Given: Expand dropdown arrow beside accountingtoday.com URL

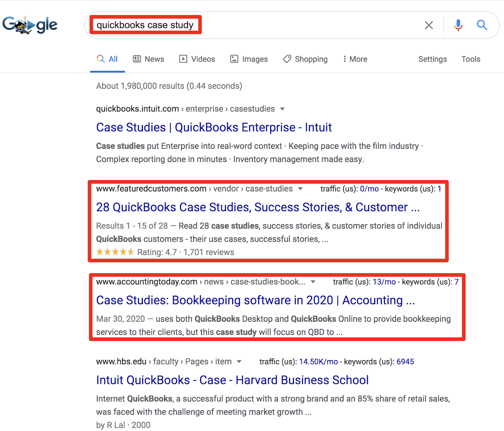Looking at the screenshot, I should [313, 282].
